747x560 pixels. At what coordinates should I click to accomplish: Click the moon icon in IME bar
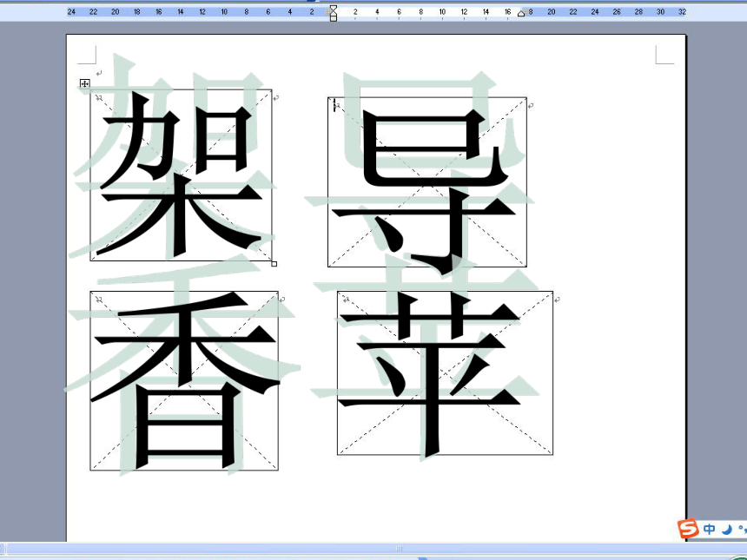(x=726, y=529)
